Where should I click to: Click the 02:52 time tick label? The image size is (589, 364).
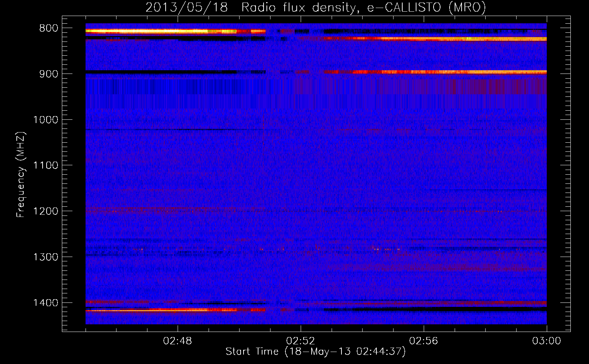301,341
